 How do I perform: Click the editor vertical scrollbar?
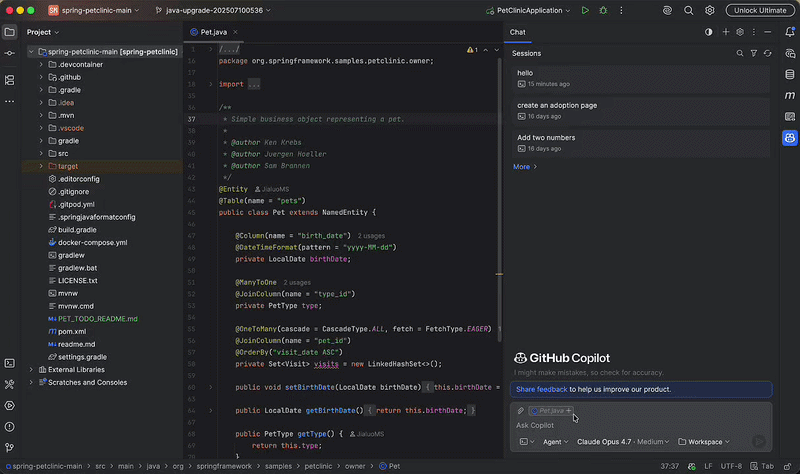pyautogui.click(x=499, y=199)
